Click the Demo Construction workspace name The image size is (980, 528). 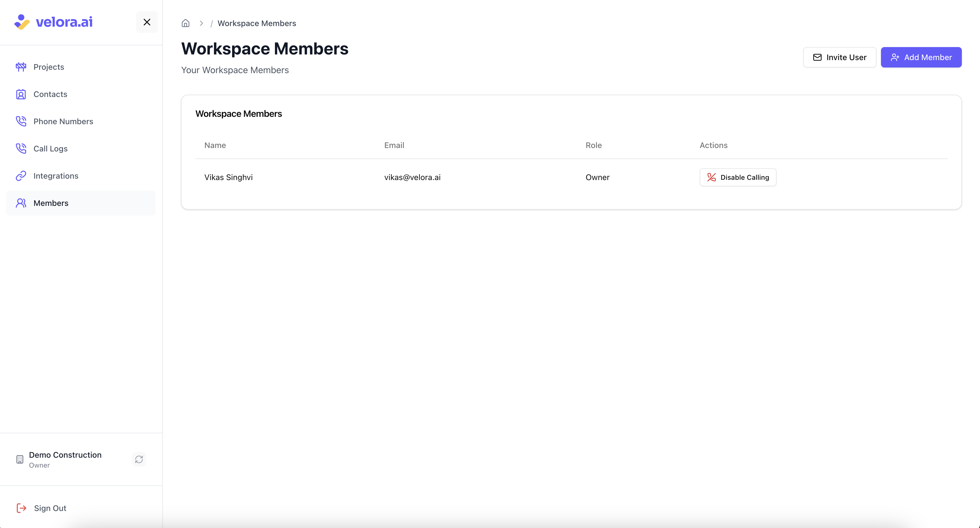(65, 455)
